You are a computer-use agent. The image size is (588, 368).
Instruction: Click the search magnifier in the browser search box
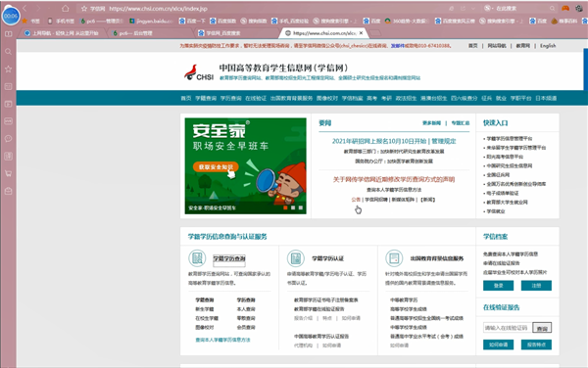(552, 8)
